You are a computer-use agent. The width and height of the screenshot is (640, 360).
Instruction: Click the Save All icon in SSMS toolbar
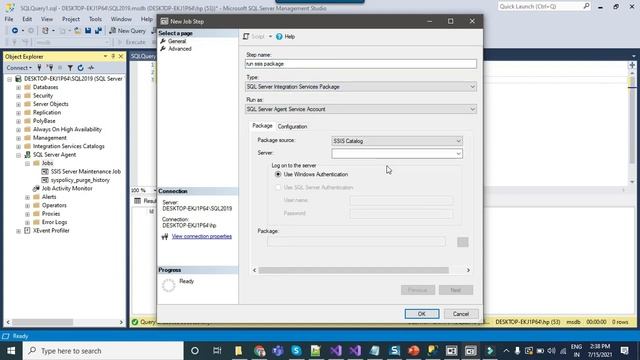pos(98,31)
